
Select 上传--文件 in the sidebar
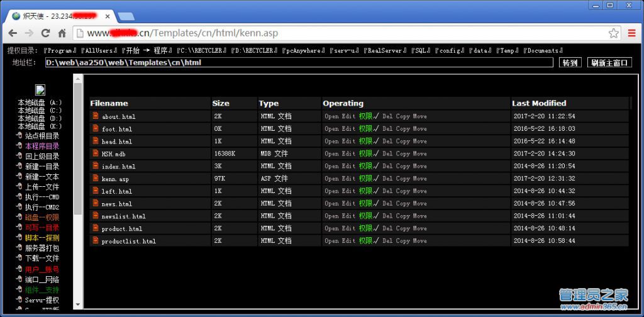[42, 187]
